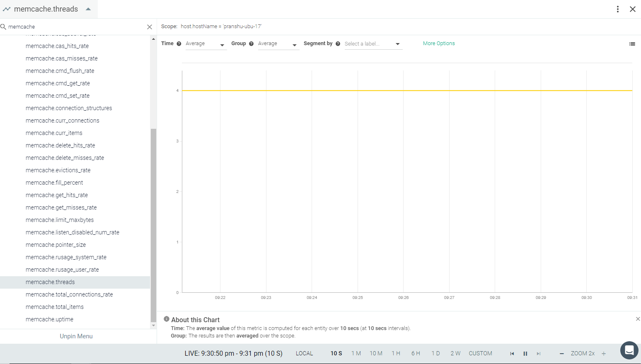Collapse the memcache.threads title dropdown
This screenshot has height=364, width=641.
(88, 9)
